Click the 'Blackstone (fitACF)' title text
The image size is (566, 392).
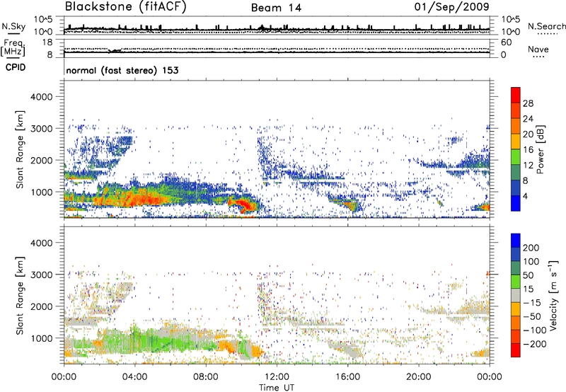coord(126,7)
